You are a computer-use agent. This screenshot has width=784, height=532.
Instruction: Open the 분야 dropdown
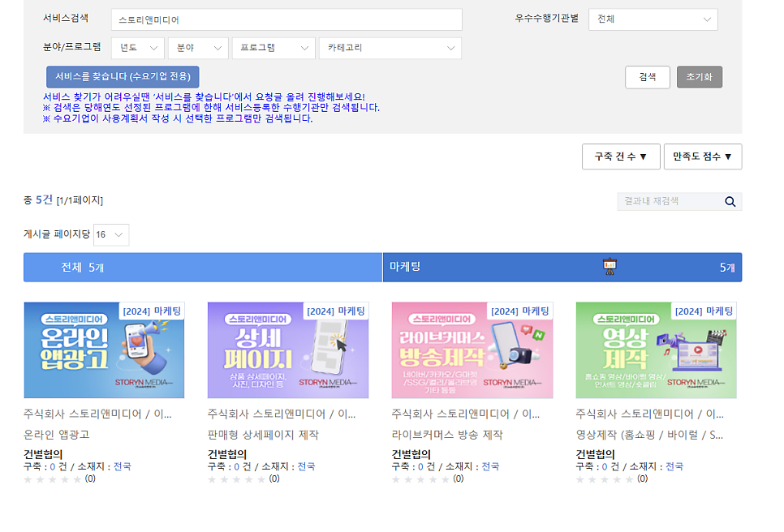click(x=199, y=48)
